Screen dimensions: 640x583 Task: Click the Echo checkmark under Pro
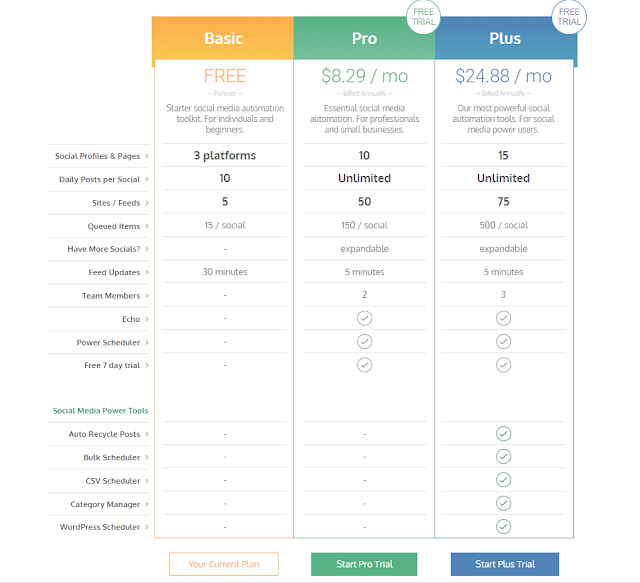[364, 318]
